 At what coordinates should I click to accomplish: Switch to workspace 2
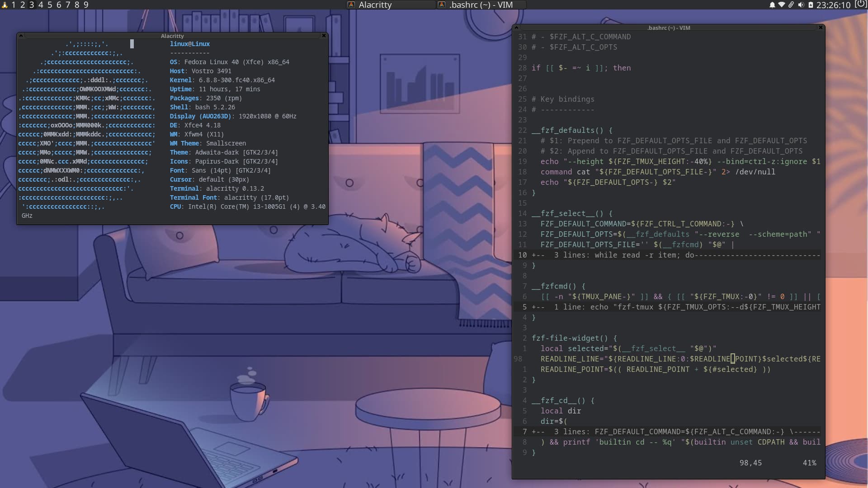coord(23,5)
